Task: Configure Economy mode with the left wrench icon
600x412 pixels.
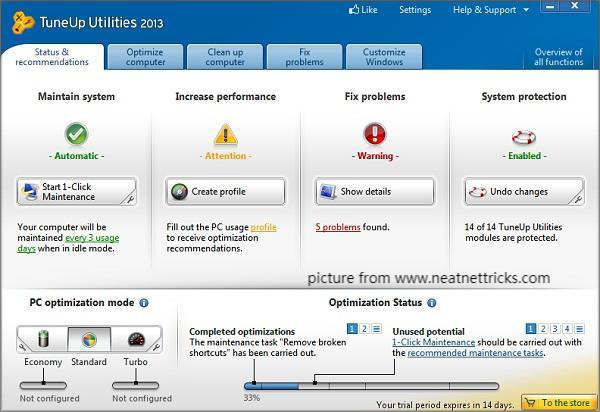Action: point(22,347)
